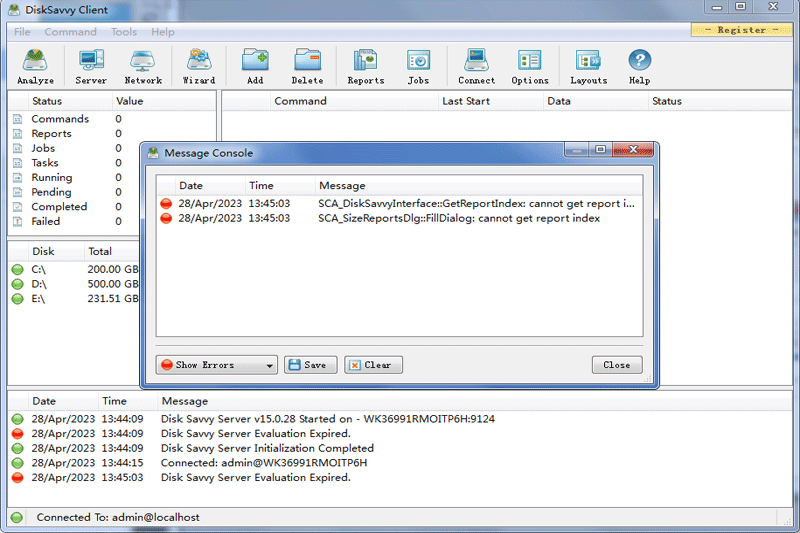Image resolution: width=800 pixels, height=533 pixels.
Task: Click green icon beside Server Initialization Completed
Action: (18, 448)
